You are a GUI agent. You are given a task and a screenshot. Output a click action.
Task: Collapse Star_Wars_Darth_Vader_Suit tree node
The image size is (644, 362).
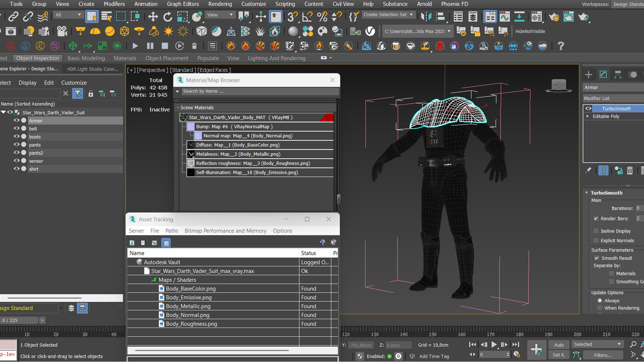(x=3, y=112)
